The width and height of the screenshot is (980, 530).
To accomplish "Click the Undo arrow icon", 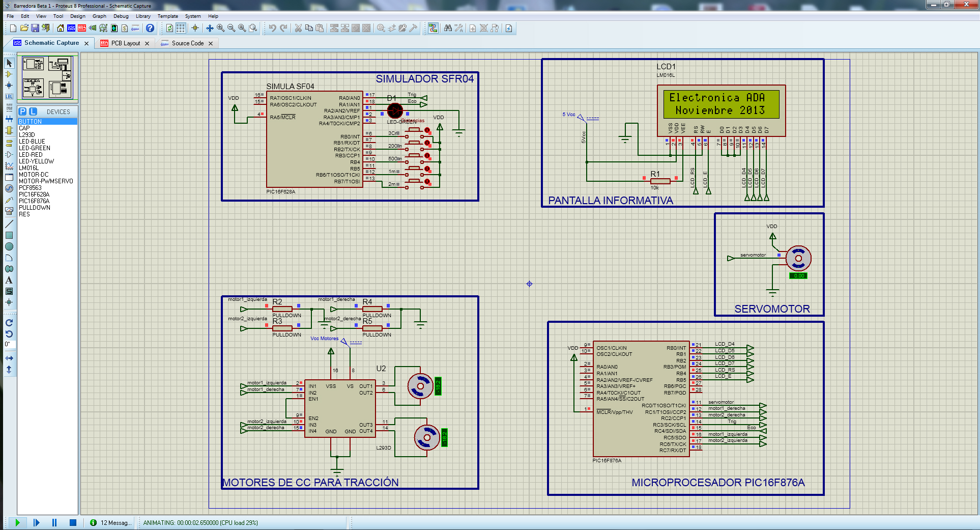I will tap(273, 29).
